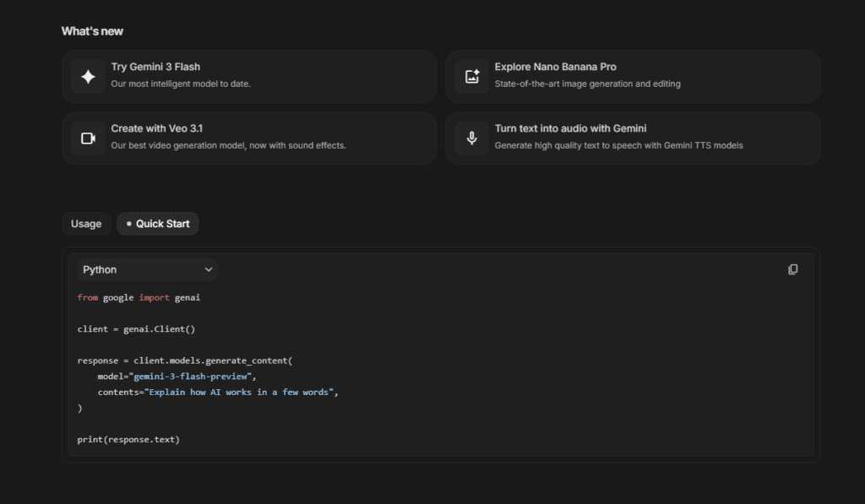This screenshot has width=865, height=504.
Task: Click the copy icon at the top of the code panel
Action: [792, 268]
